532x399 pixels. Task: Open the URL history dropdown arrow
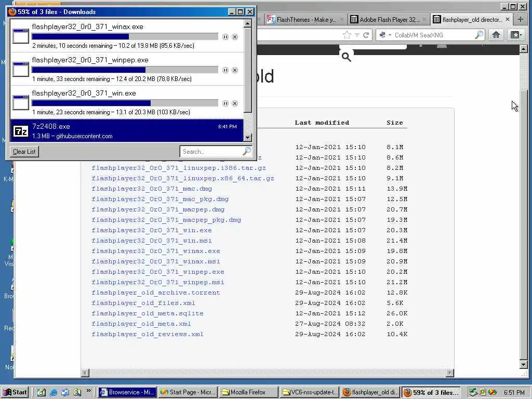pos(357,35)
